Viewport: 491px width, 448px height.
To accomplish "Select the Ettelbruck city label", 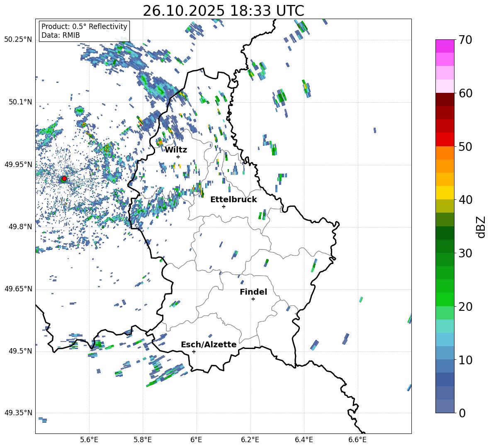I will pos(233,199).
